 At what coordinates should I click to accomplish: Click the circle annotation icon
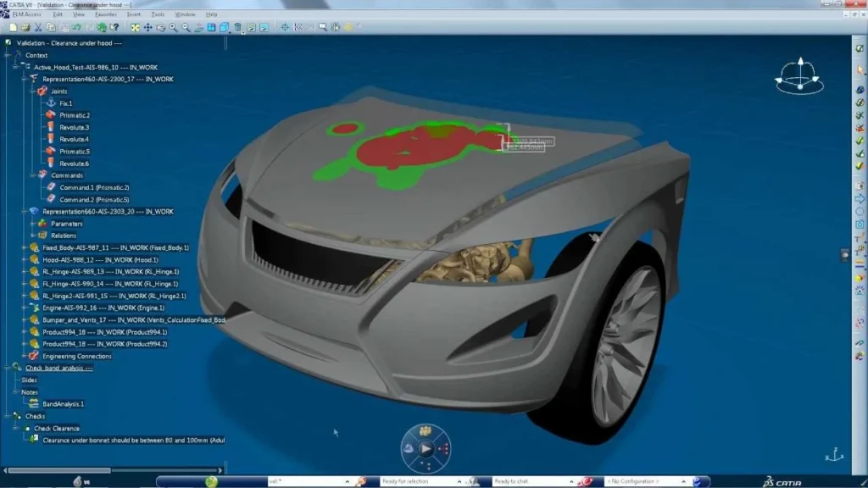pyautogui.click(x=860, y=211)
